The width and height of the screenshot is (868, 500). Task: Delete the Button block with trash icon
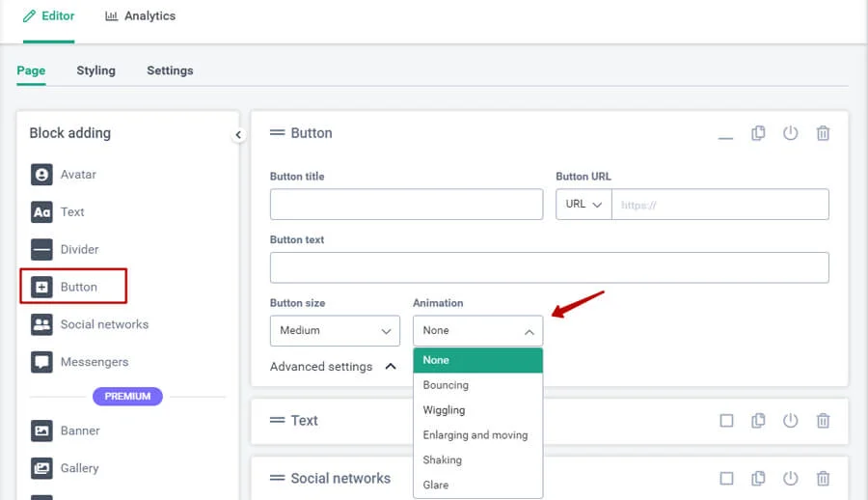823,133
